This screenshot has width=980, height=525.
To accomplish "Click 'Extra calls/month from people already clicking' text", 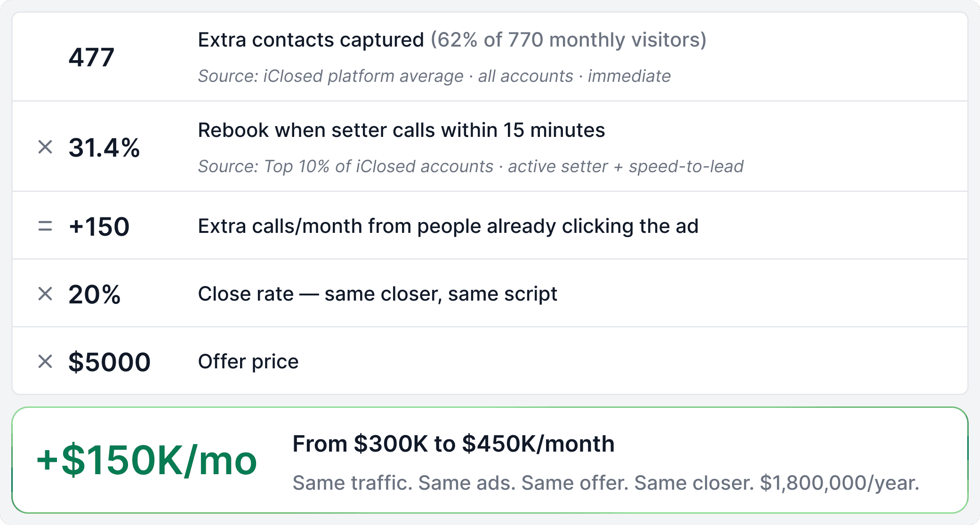I will [448, 226].
